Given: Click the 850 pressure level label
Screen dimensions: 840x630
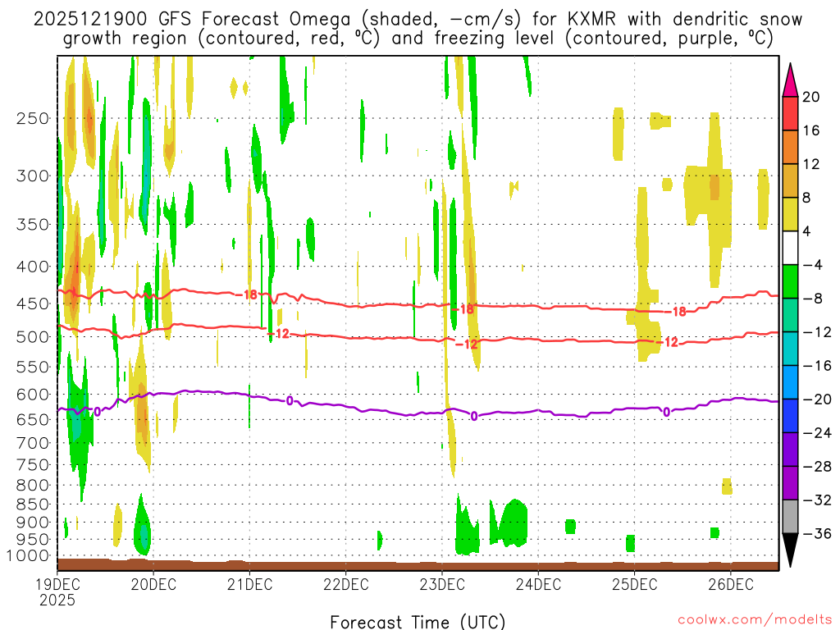Looking at the screenshot, I should 33,504.
